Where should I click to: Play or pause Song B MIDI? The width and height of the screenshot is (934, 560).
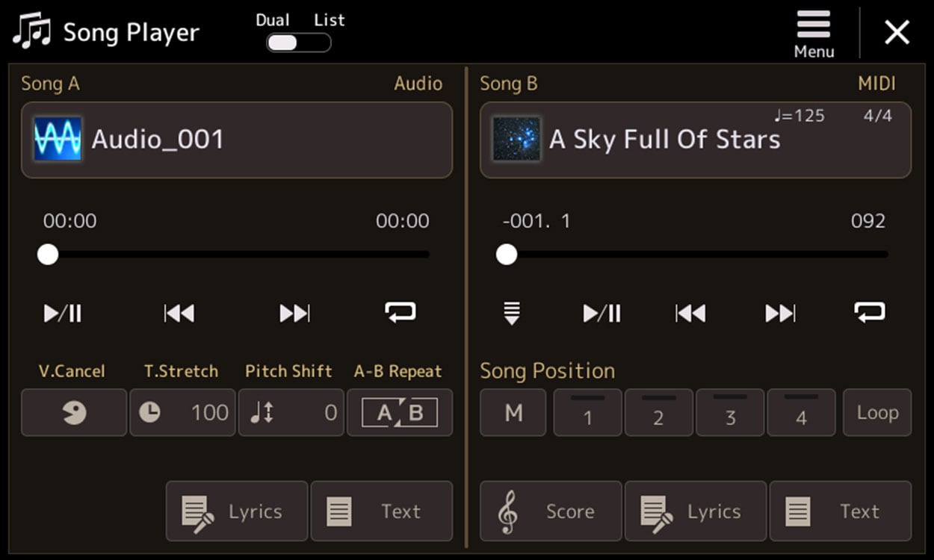601,313
